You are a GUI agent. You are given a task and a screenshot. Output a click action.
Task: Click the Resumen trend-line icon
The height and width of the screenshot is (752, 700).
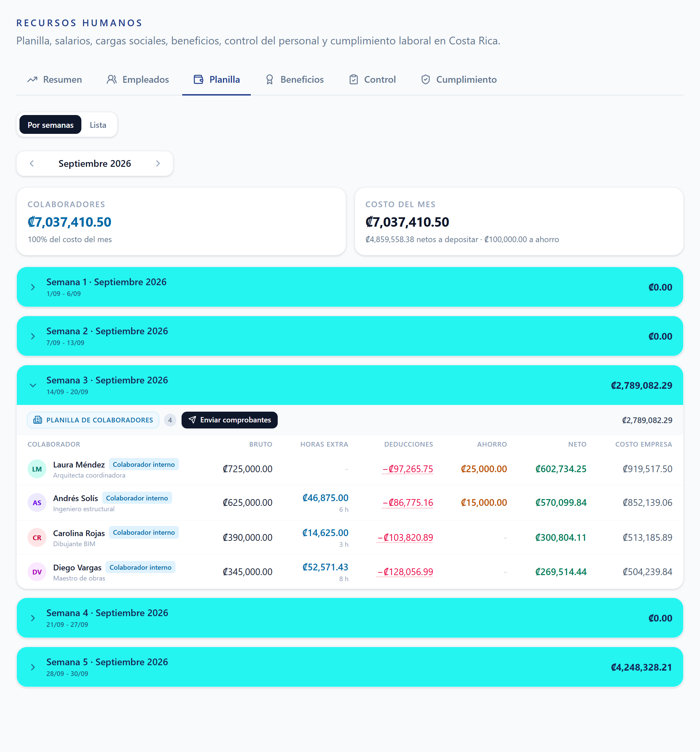32,79
